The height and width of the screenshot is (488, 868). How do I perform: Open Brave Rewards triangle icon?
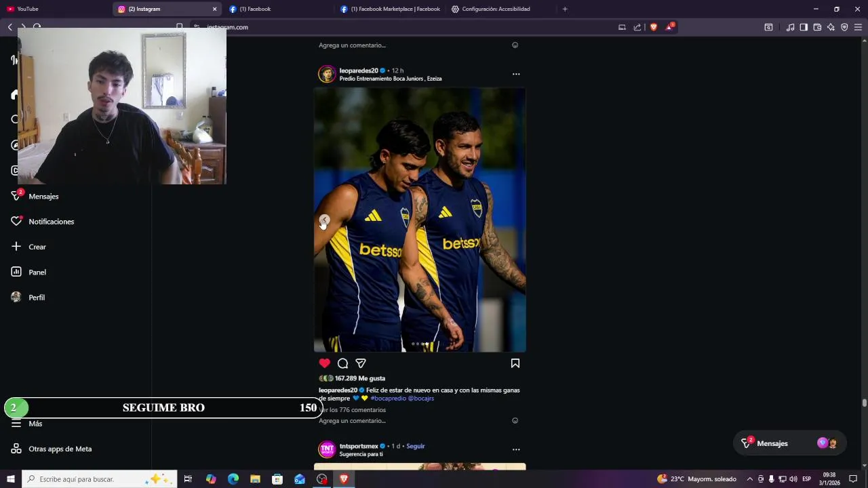coord(670,27)
